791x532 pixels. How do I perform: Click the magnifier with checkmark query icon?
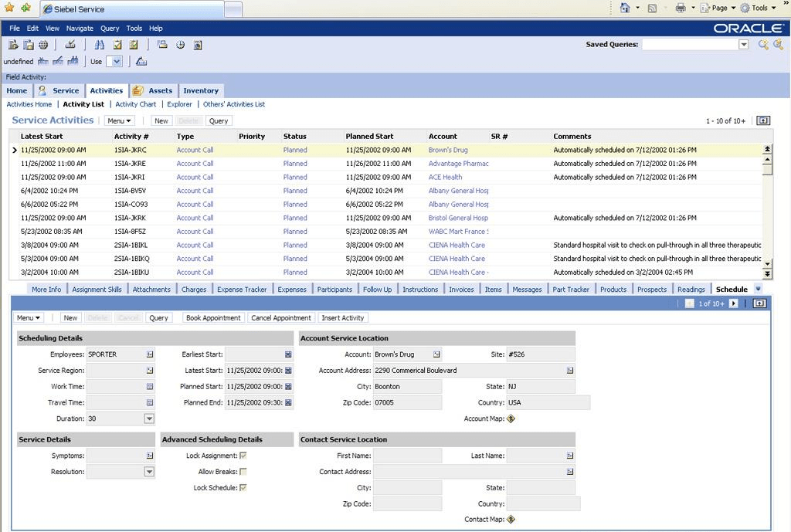tap(779, 44)
